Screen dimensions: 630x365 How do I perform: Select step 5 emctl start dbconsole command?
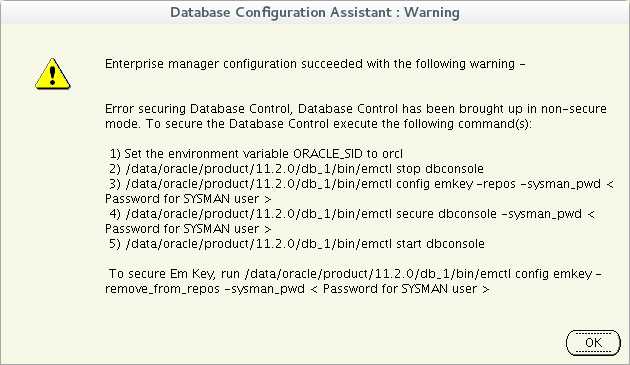point(297,244)
